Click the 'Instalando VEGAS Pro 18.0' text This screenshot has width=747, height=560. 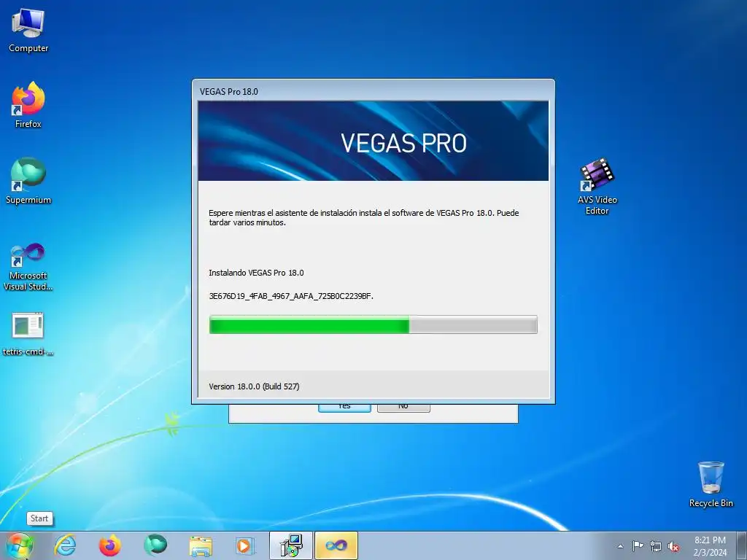(256, 273)
